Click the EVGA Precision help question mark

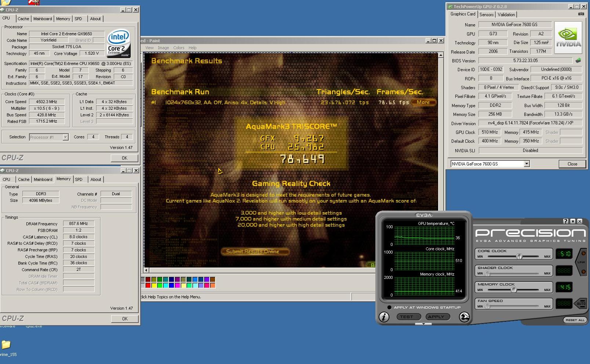[x=566, y=221]
